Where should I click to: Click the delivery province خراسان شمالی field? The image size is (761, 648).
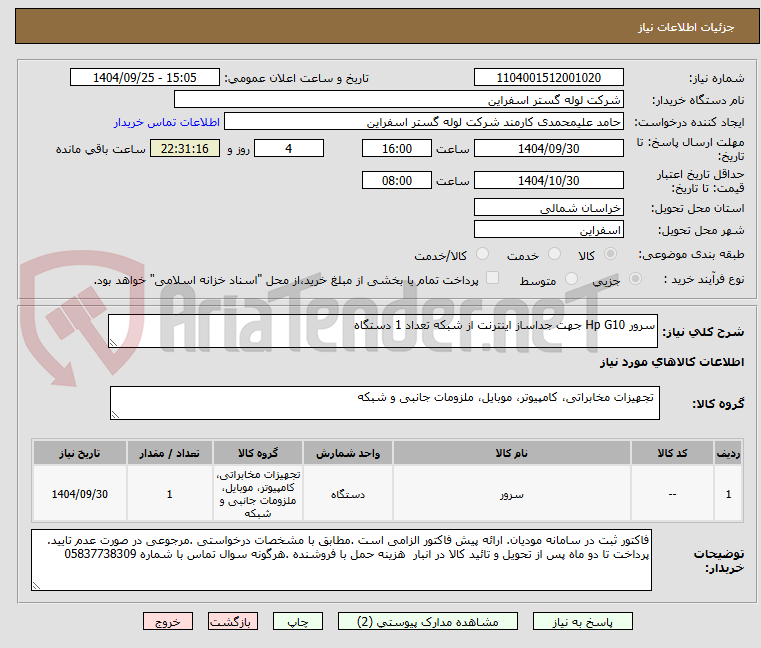(x=548, y=208)
